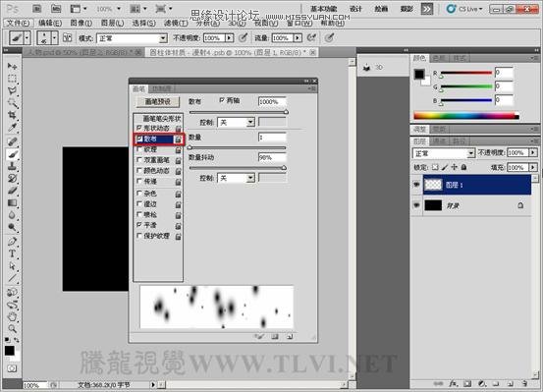
Task: Select the Brush tool in the toolbox
Action: point(12,154)
